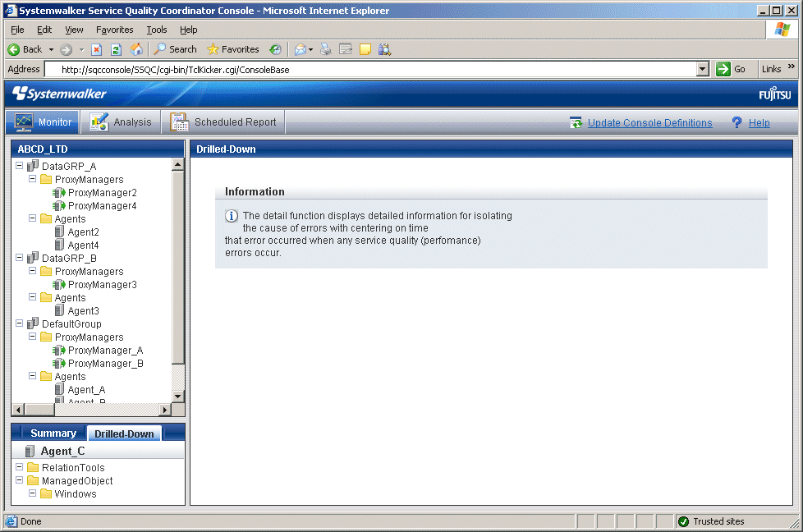803x532 pixels.
Task: Select Agent2 in the tree
Action: click(x=84, y=232)
